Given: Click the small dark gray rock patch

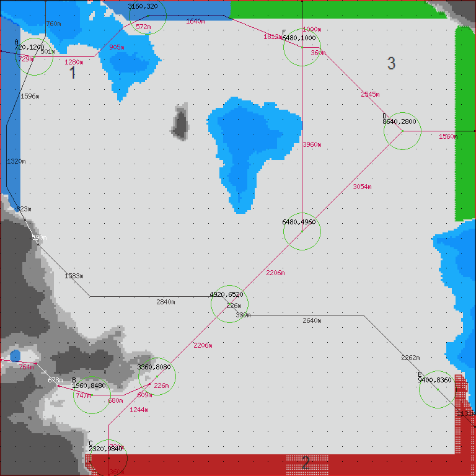Looking at the screenshot, I should (x=180, y=123).
